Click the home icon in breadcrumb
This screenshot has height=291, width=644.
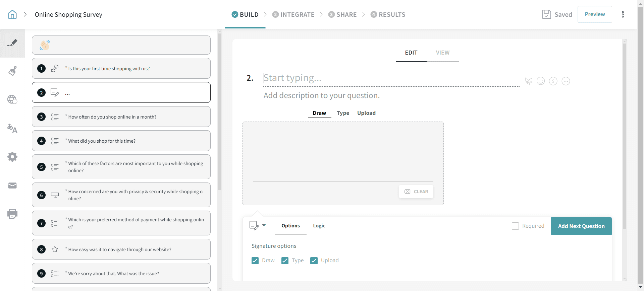pyautogui.click(x=12, y=14)
